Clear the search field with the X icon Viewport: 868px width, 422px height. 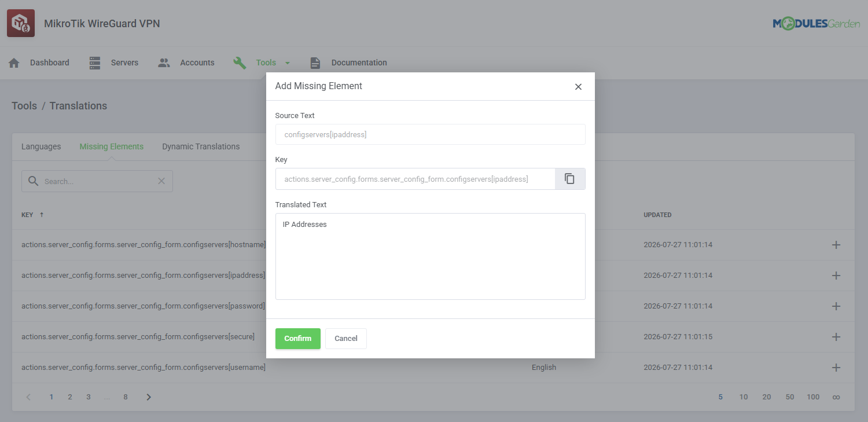(x=161, y=181)
